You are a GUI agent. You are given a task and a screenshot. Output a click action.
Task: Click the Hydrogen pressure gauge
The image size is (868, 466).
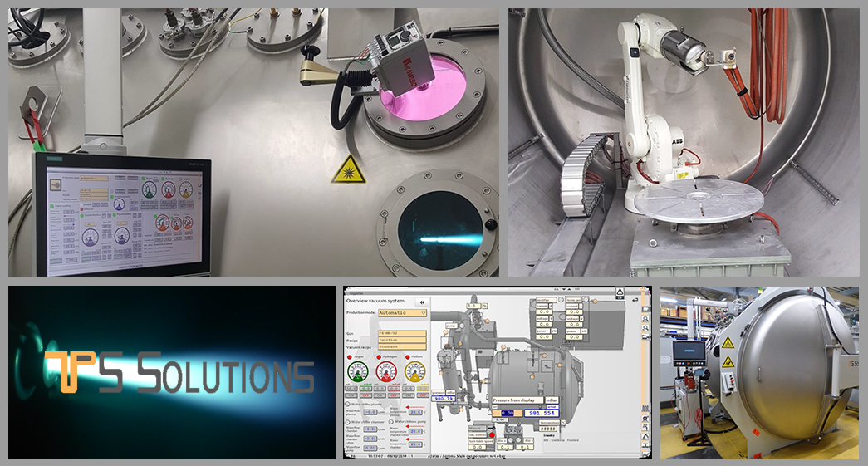387,372
